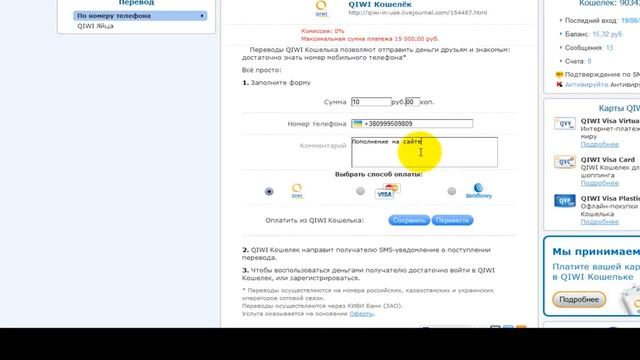
Task: Click the QIWI Visa Card icon
Action: [564, 162]
